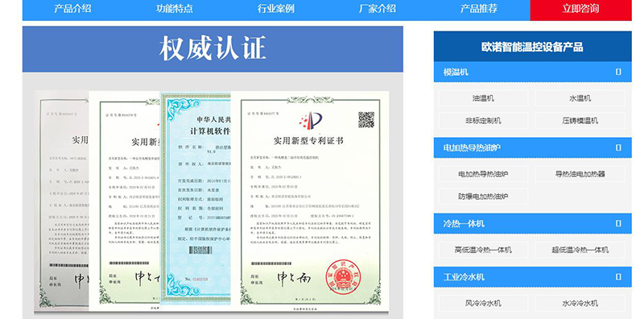
Task: Open the 油温机 product link
Action: (x=484, y=98)
